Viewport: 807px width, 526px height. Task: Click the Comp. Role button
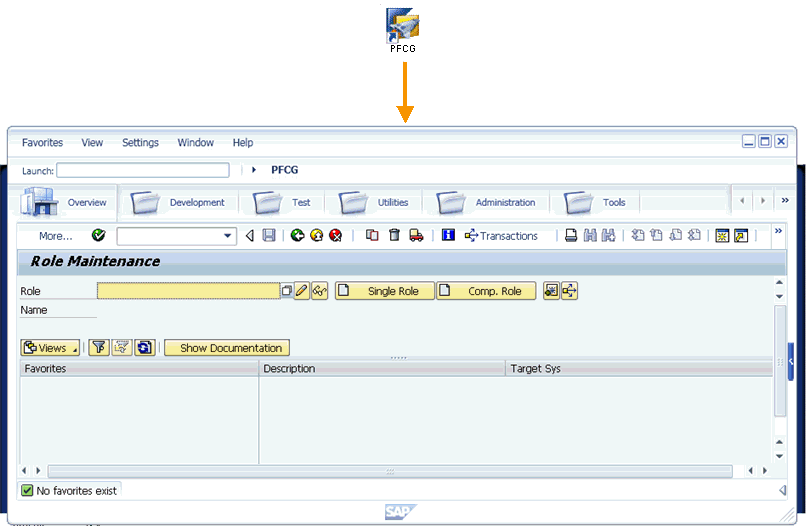pos(486,291)
